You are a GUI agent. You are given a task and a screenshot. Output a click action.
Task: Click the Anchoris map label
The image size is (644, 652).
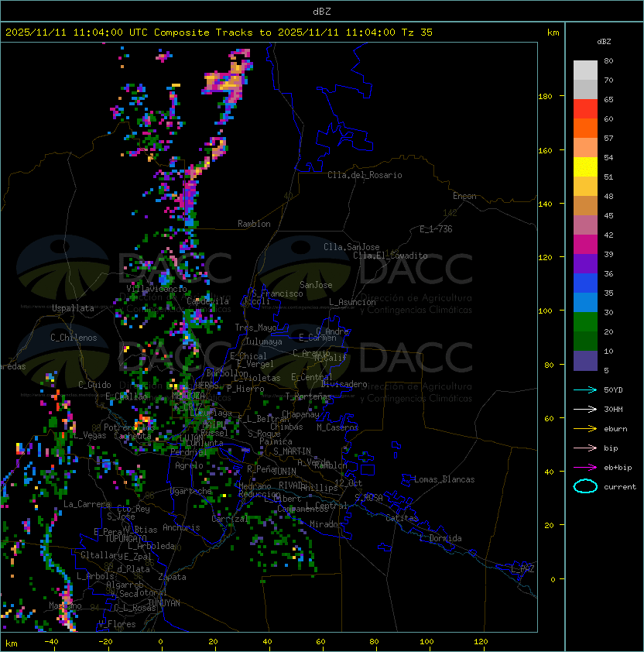pos(181,527)
